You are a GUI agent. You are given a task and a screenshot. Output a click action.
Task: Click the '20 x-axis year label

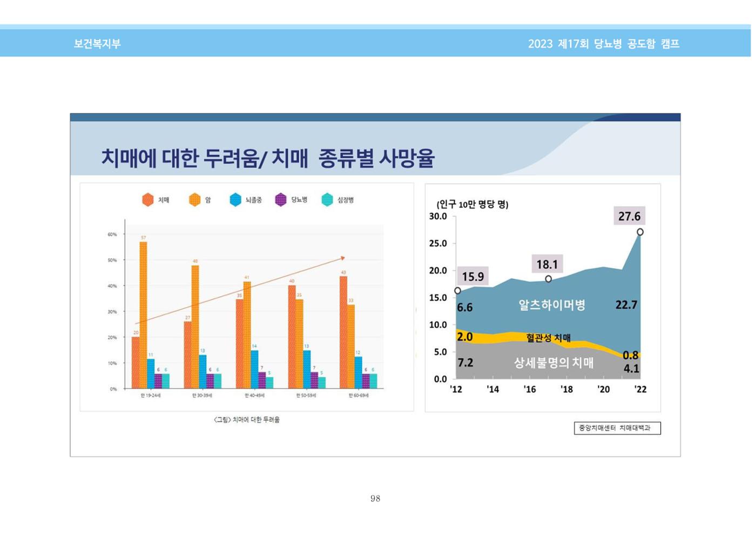tap(603, 389)
